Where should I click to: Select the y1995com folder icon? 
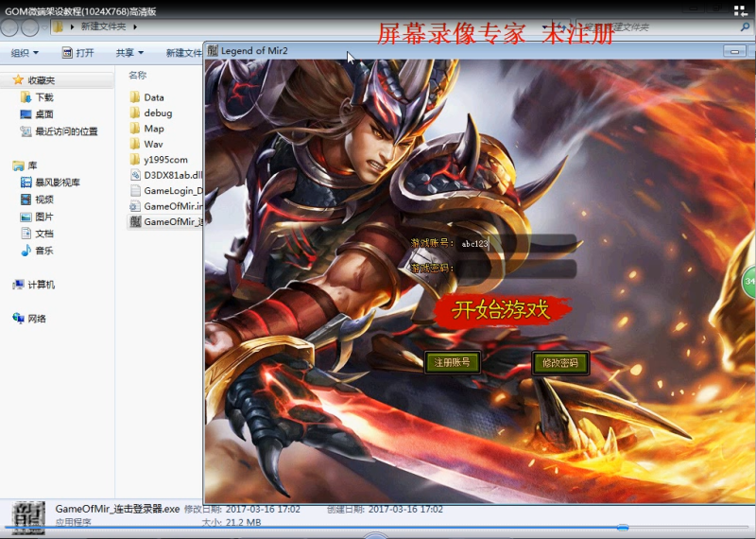pyautogui.click(x=135, y=159)
